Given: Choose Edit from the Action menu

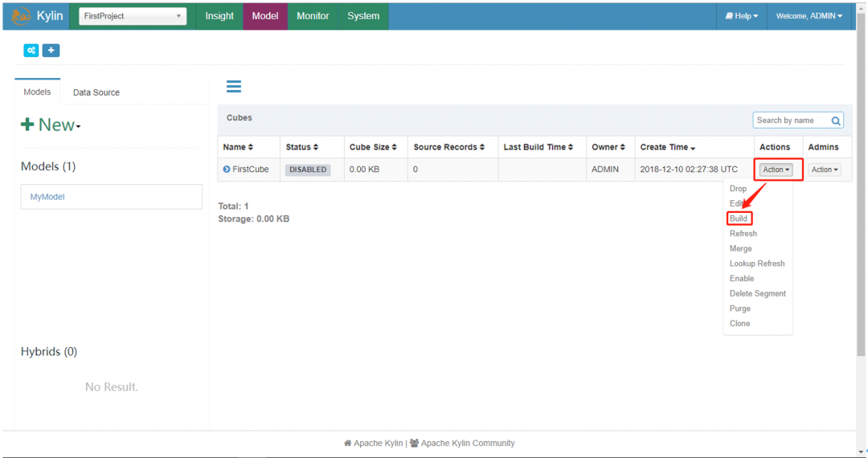Looking at the screenshot, I should [x=736, y=203].
